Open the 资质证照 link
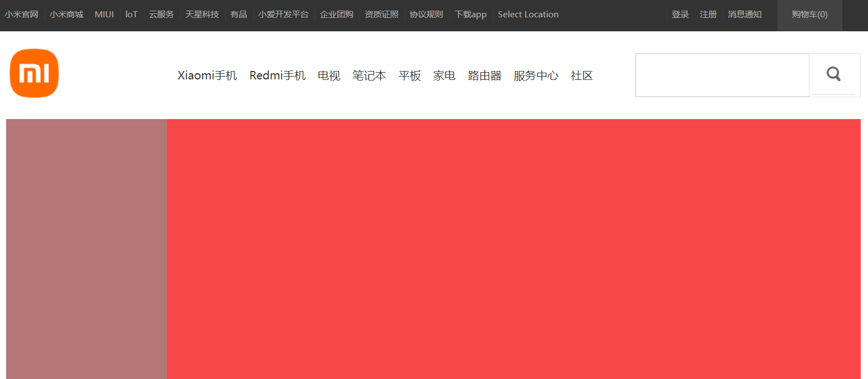The image size is (868, 379). (x=381, y=15)
